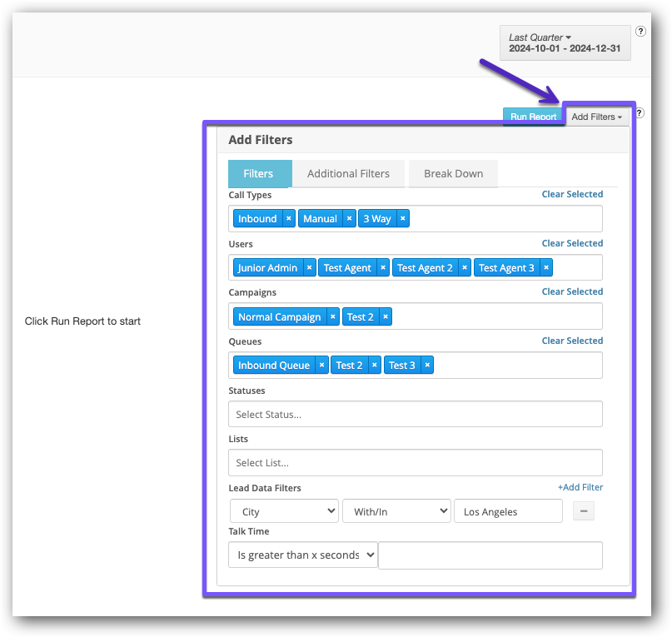This screenshot has width=672, height=637.
Task: Open the Add Filters dropdown button
Action: [596, 117]
